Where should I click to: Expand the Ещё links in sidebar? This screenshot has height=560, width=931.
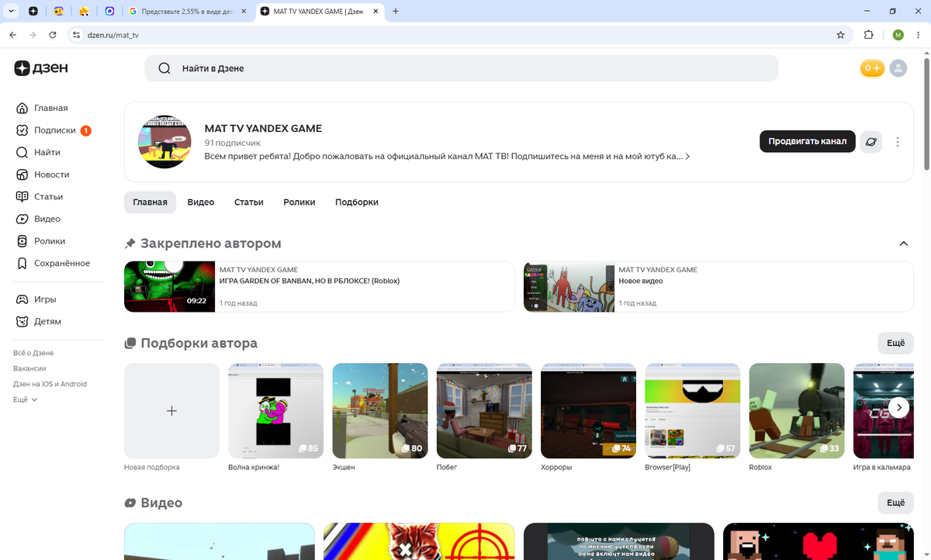25,399
